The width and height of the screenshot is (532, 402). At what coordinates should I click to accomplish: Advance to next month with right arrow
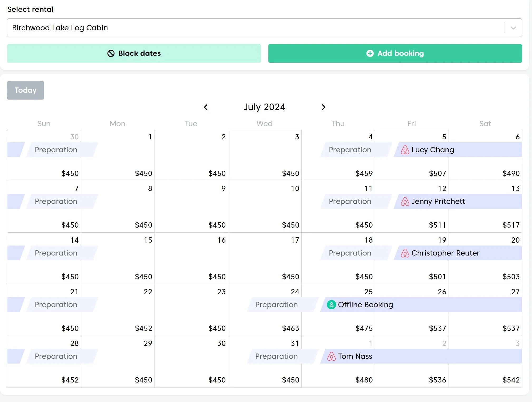point(323,107)
